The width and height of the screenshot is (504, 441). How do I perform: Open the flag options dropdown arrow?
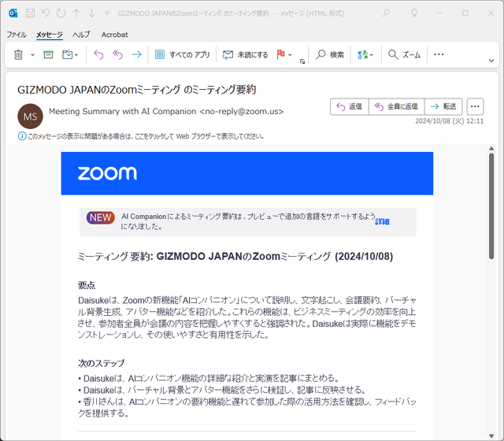tap(291, 55)
